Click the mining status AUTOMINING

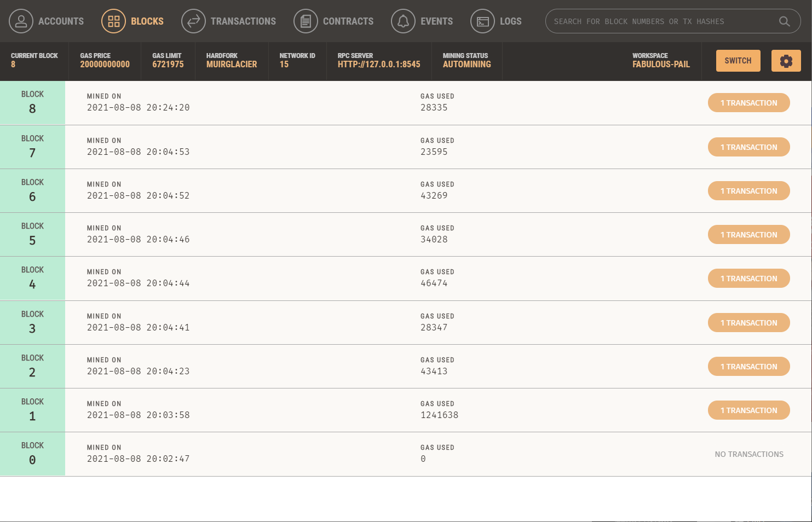(467, 65)
